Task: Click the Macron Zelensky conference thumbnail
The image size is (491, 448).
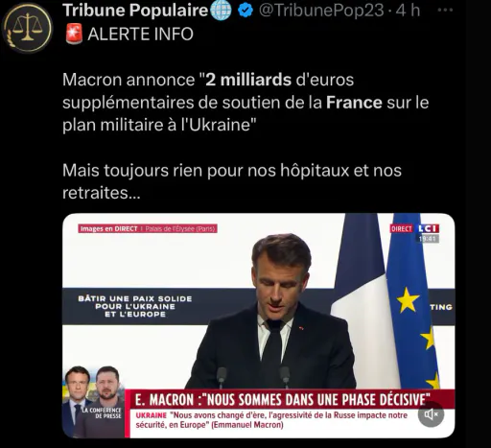Action: [x=95, y=402]
